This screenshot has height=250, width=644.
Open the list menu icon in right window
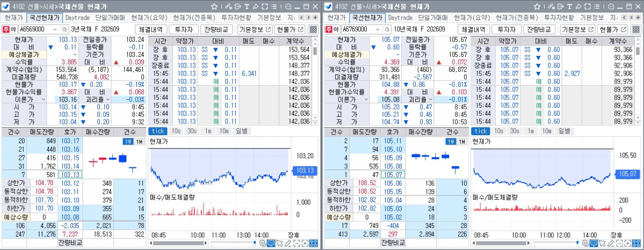click(x=596, y=6)
